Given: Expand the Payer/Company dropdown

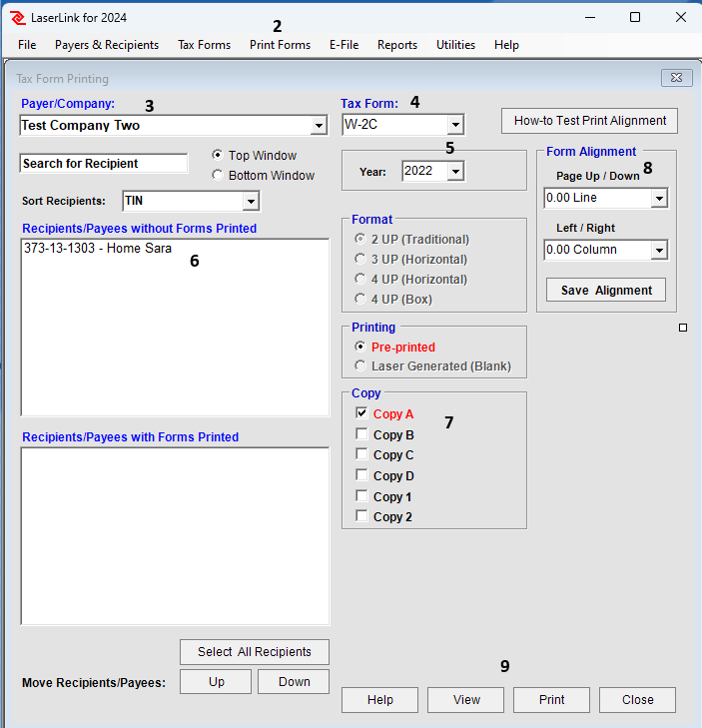Looking at the screenshot, I should point(318,126).
